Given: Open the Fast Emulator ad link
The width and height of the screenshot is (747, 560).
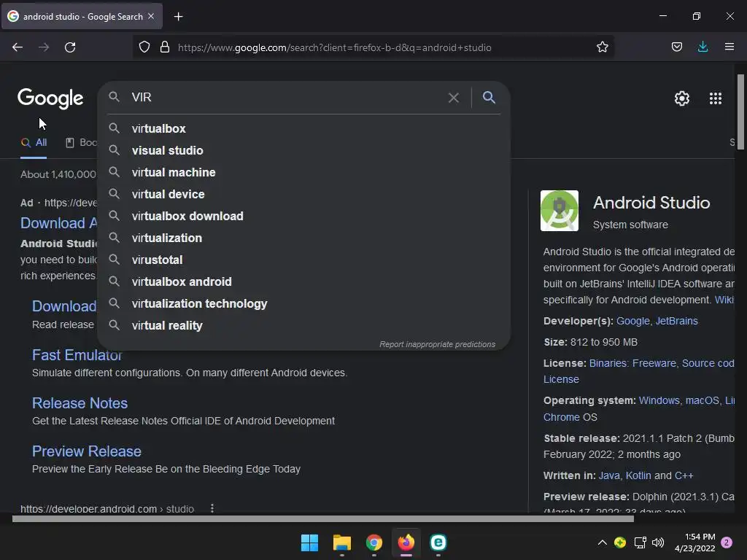Looking at the screenshot, I should [77, 355].
